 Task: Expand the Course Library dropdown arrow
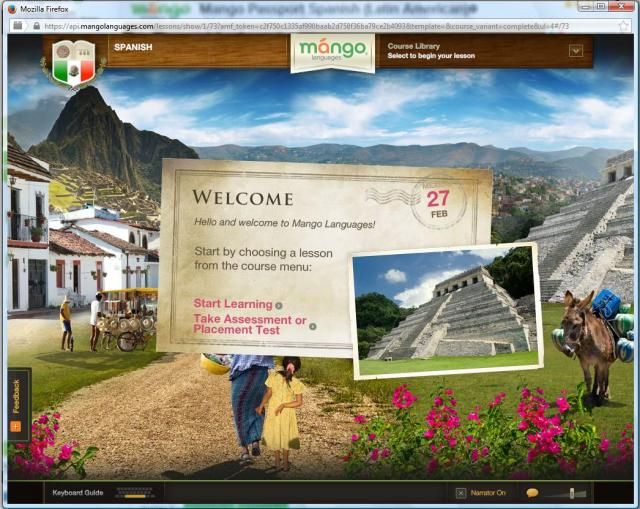point(576,51)
